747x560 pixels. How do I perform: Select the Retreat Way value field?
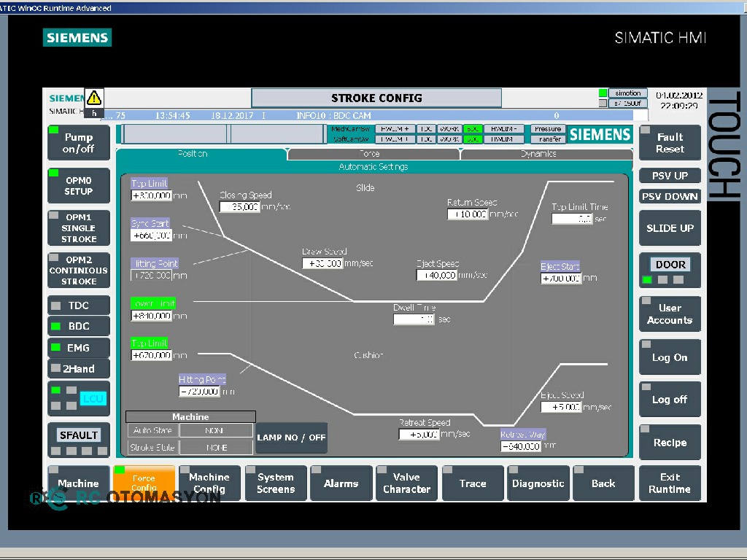point(521,446)
